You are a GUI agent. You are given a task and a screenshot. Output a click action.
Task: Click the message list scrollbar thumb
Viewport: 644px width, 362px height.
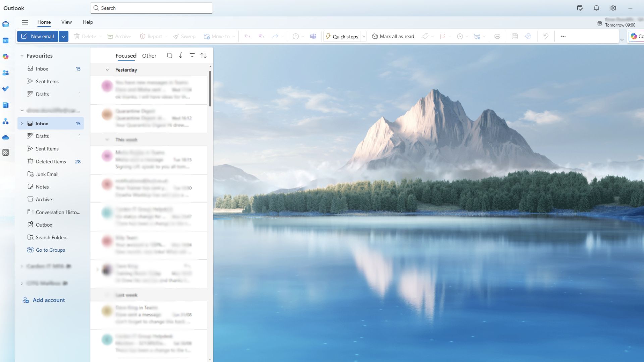tap(210, 88)
